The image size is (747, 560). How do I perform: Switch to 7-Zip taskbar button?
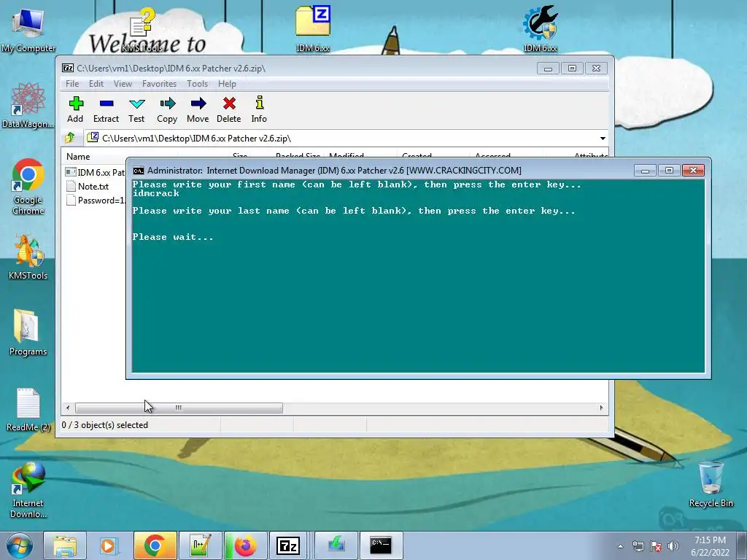click(287, 545)
